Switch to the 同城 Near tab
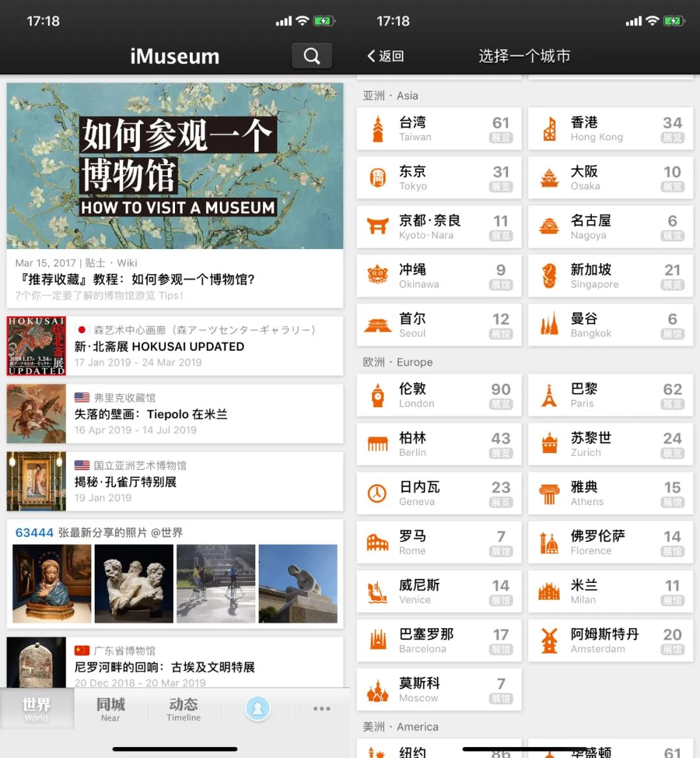Image resolution: width=700 pixels, height=758 pixels. point(111,709)
